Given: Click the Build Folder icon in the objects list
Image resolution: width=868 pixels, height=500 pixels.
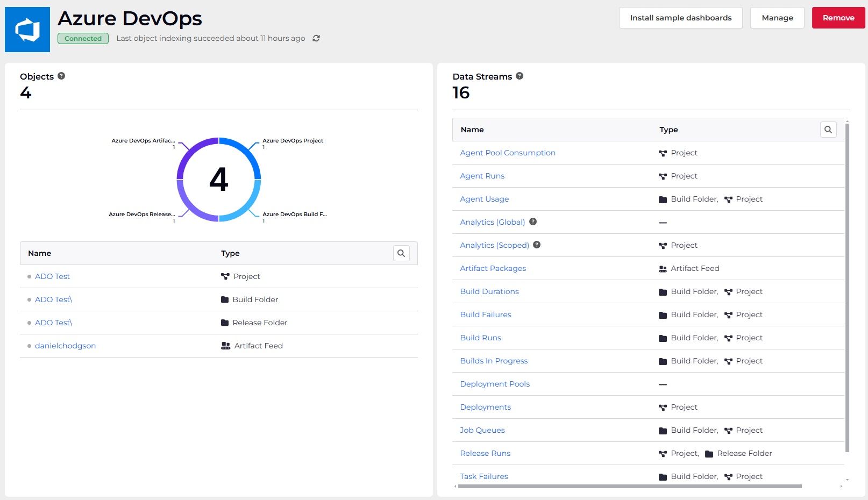Looking at the screenshot, I should pos(225,299).
